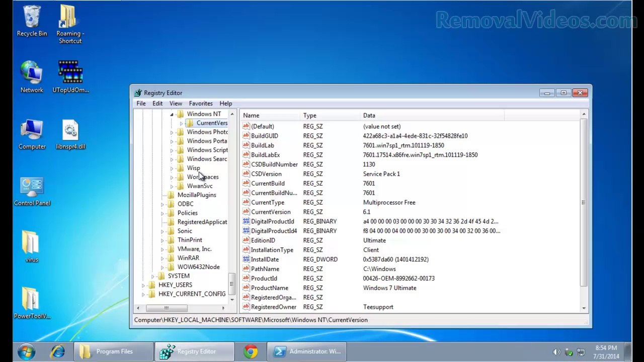This screenshot has width=644, height=362.
Task: Expand the HKEY_USERS hive
Action: (143, 285)
